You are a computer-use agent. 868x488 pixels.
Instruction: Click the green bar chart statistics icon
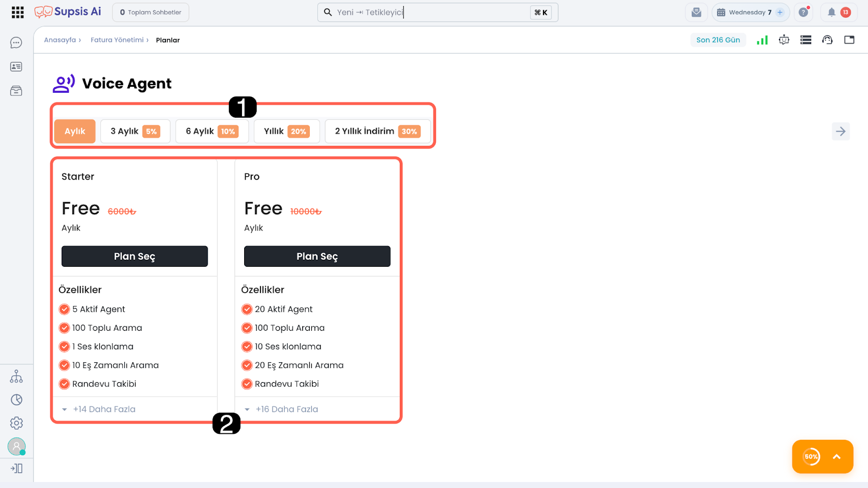tap(762, 40)
